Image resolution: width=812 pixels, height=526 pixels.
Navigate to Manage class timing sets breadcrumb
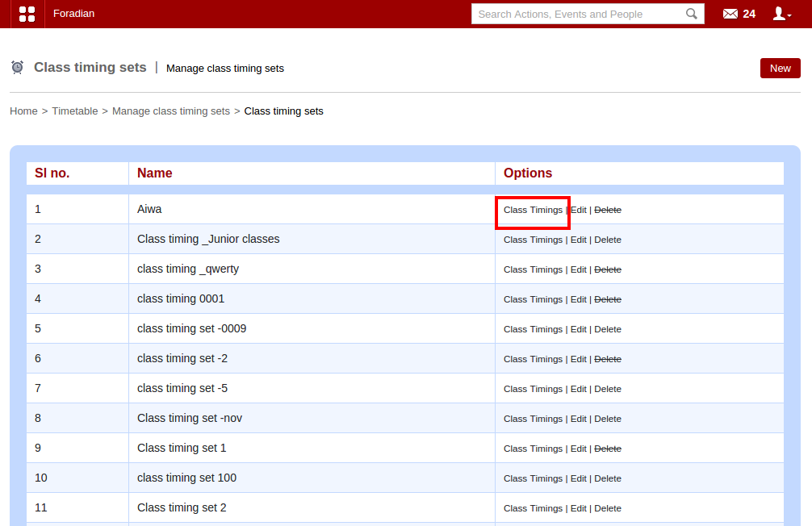[x=171, y=111]
